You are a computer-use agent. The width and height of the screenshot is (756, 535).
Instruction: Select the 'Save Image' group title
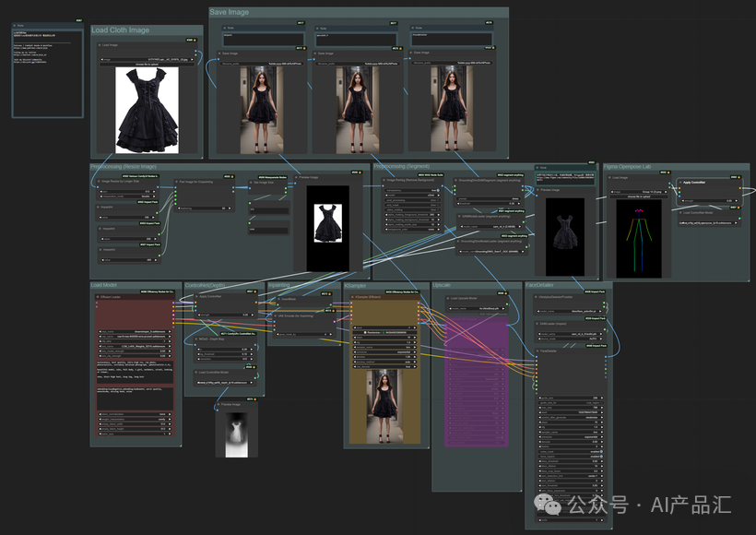click(x=229, y=12)
